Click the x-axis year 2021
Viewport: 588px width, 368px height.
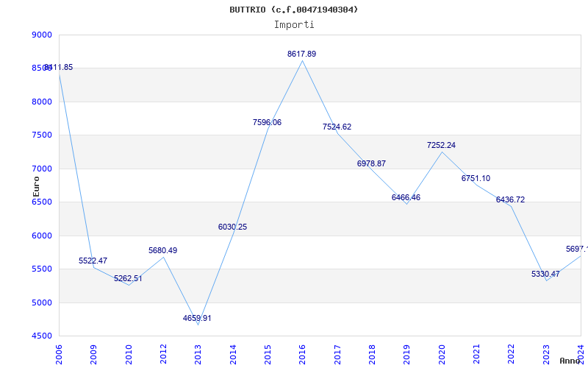click(476, 354)
